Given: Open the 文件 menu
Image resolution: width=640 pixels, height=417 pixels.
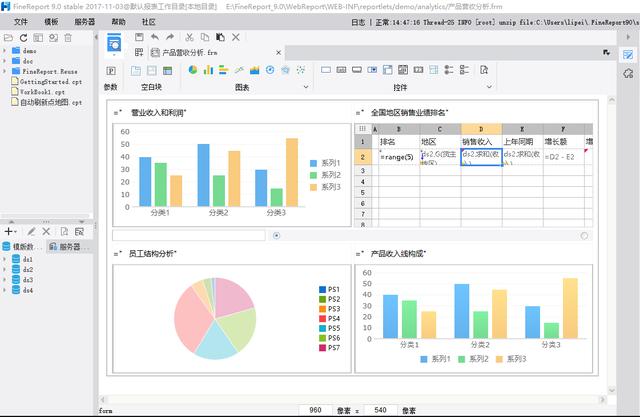Looking at the screenshot, I should coord(21,22).
